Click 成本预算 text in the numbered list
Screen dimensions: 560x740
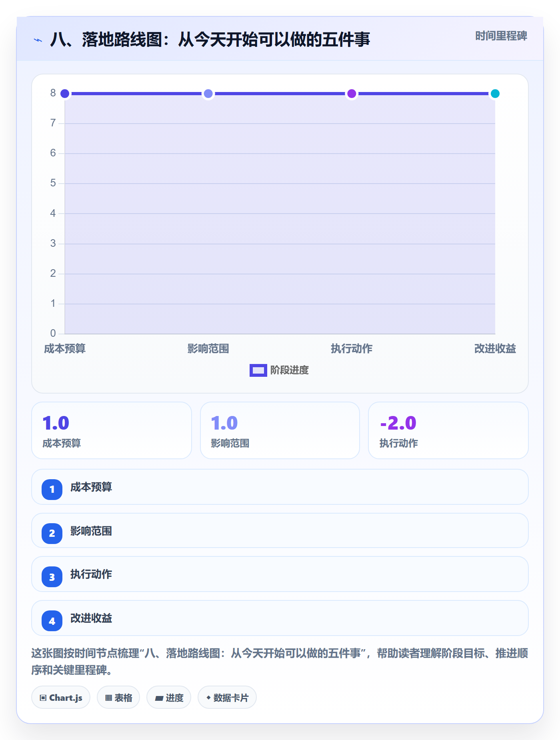click(x=91, y=487)
